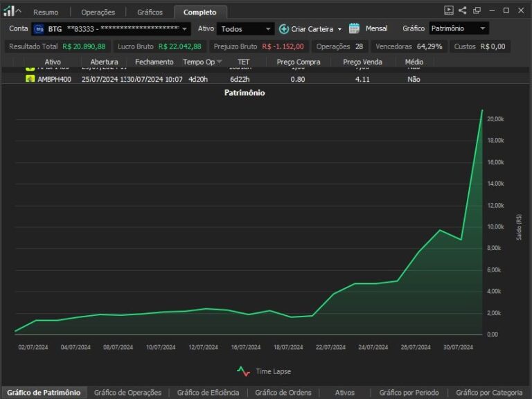Open Gráfico de Eficiência bottom tab
Screen dimensions: 532x399
tap(208, 393)
